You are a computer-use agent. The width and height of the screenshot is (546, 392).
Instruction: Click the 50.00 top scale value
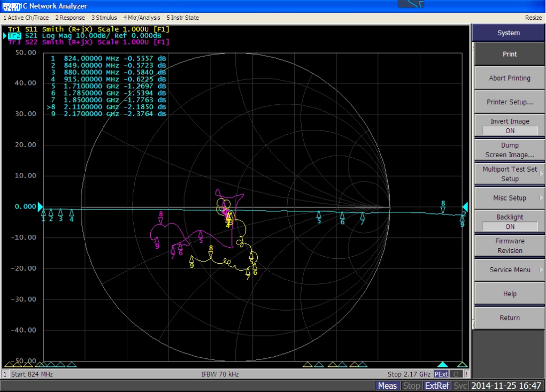[26, 52]
